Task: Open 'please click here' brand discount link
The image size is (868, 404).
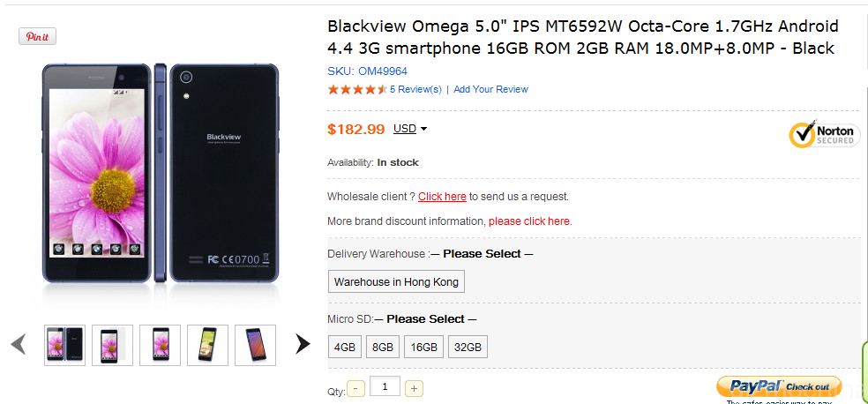Action: 530,221
